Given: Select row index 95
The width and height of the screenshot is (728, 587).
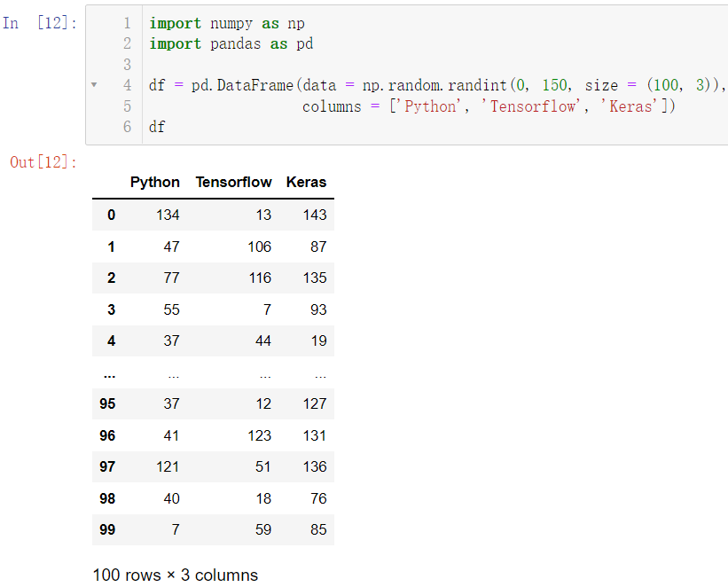Looking at the screenshot, I should 107,403.
